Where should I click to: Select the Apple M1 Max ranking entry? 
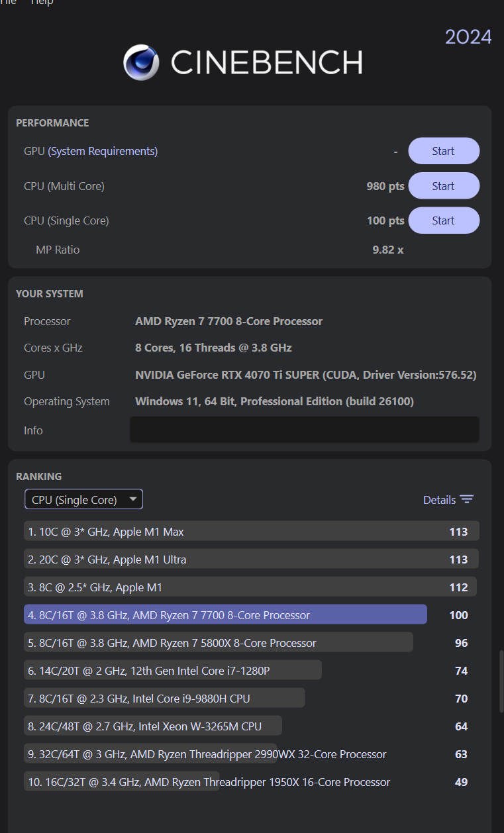252,532
